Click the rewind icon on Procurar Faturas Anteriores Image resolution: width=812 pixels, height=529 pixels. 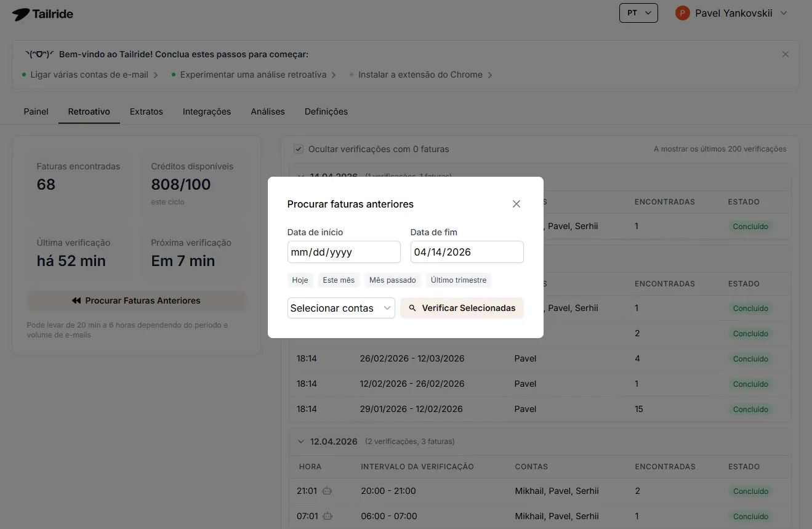76,301
